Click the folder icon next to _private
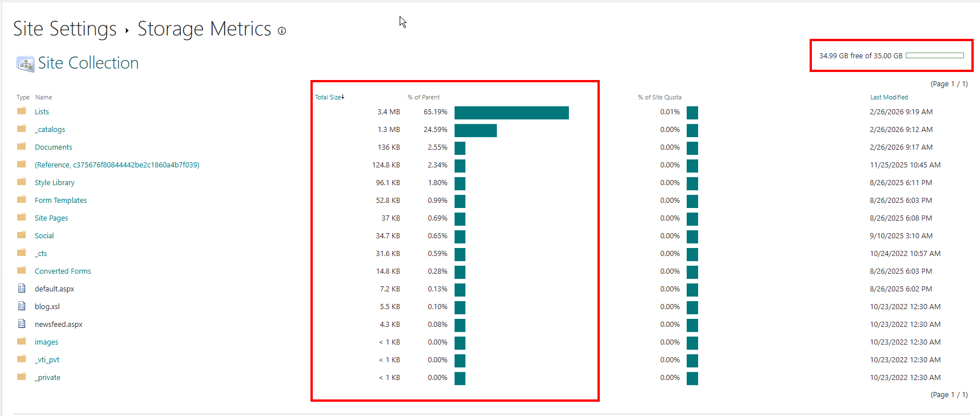The image size is (980, 416). (x=22, y=377)
